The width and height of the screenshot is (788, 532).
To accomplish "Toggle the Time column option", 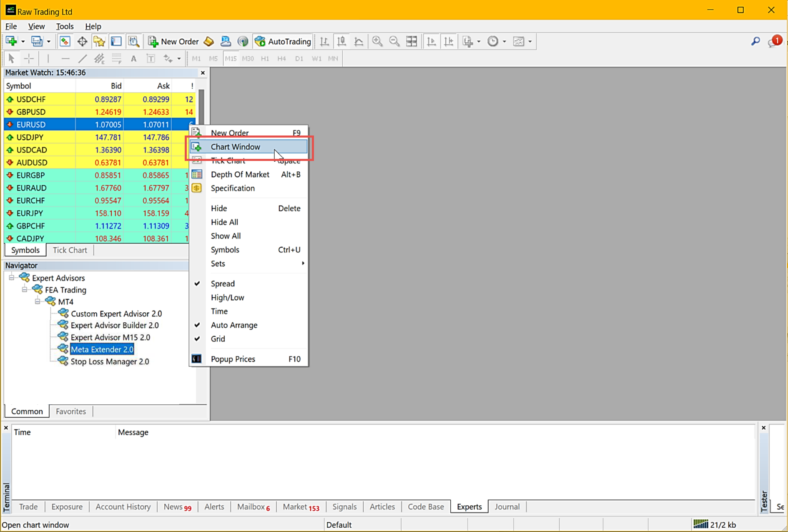I will 248,311.
